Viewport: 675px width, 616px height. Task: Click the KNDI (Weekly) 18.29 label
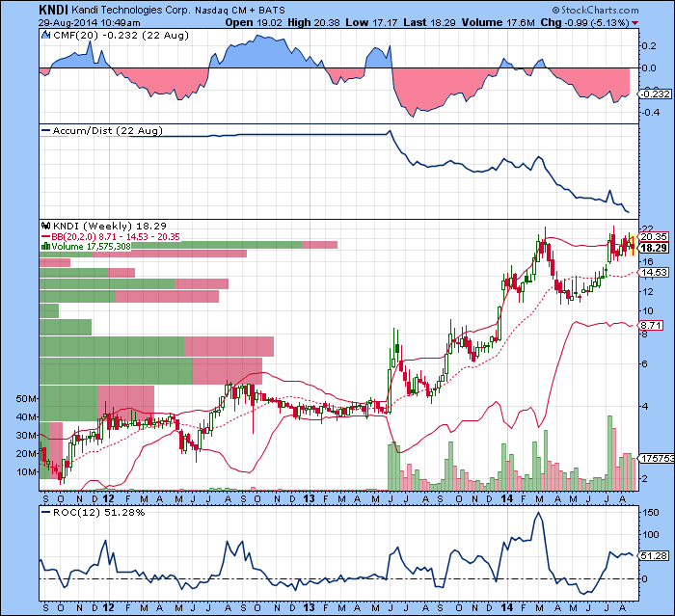pos(109,226)
